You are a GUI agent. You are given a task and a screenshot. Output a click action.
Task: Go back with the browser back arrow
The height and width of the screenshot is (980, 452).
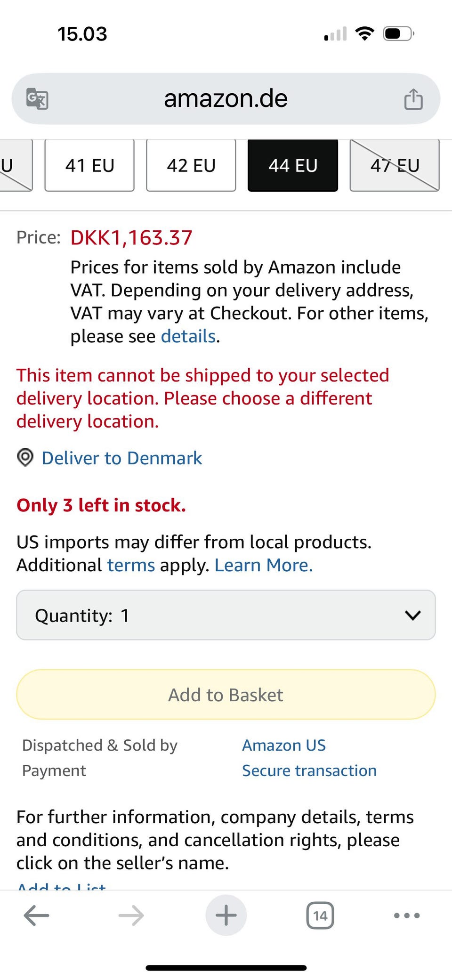coord(36,915)
